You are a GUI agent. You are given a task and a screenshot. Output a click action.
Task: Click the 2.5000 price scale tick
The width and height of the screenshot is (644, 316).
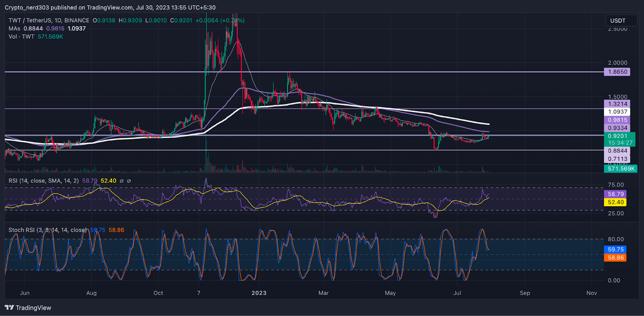click(x=617, y=29)
